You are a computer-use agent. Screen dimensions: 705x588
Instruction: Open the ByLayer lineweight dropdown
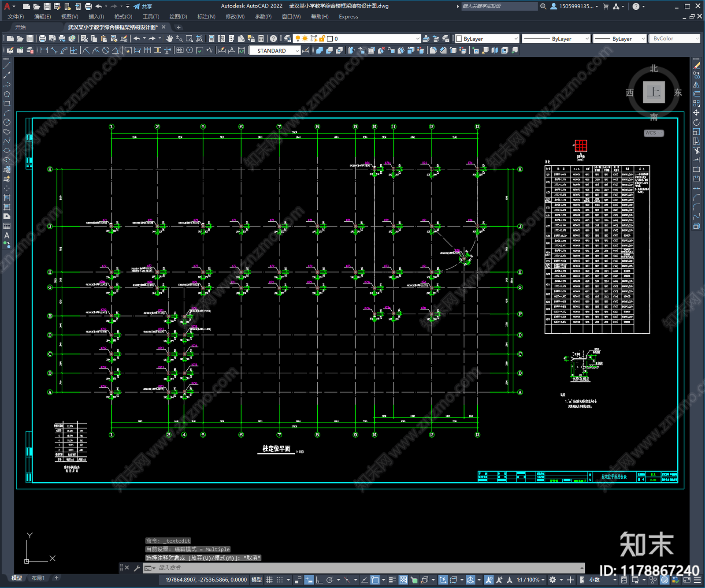620,39
